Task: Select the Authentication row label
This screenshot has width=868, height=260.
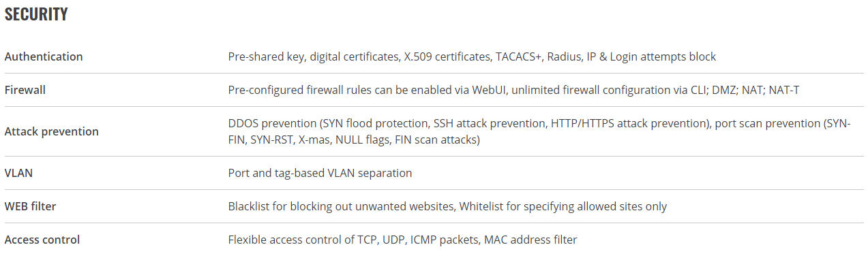Action: [x=44, y=56]
